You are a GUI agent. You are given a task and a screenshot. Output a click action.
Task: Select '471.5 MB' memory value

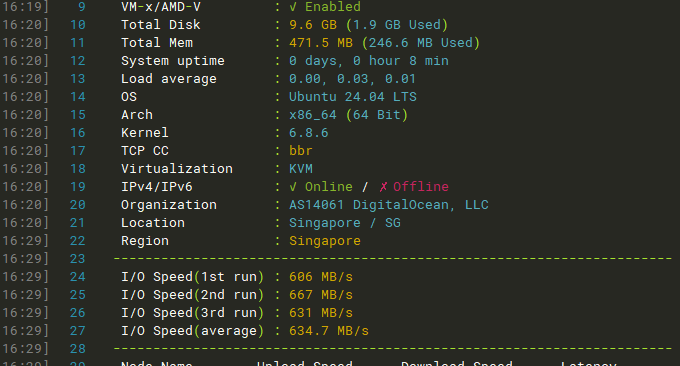coord(321,42)
